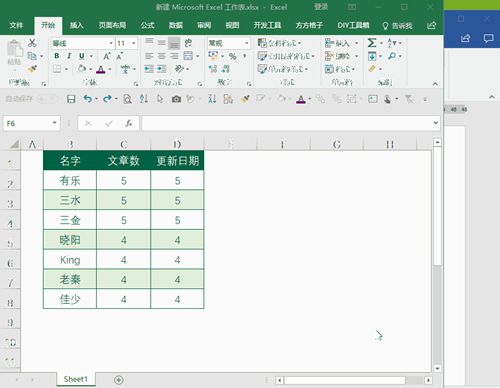Click the AutoSum sigma icon
Viewport: 500px width, 388px height.
(372, 43)
